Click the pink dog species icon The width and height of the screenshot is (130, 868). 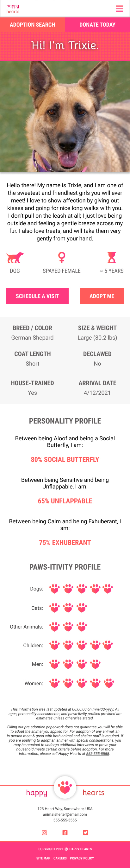pyautogui.click(x=15, y=258)
